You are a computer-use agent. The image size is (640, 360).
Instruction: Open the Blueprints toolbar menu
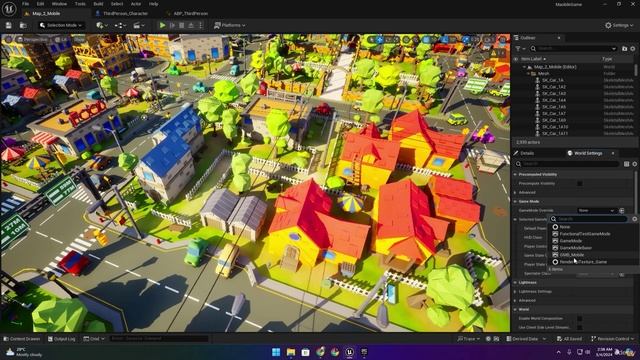pyautogui.click(x=120, y=25)
